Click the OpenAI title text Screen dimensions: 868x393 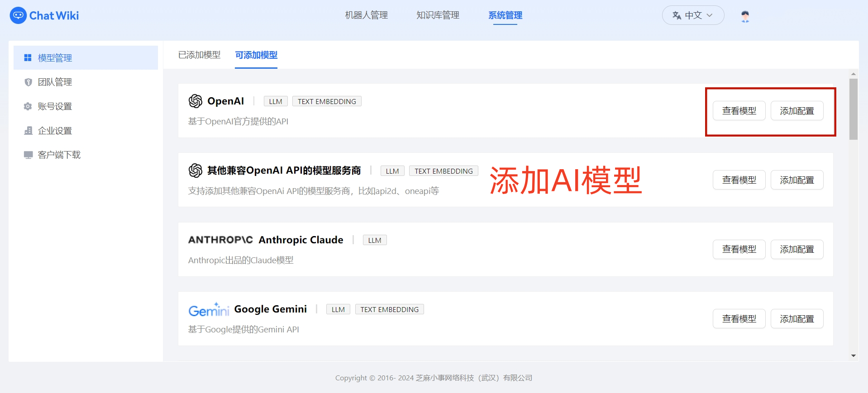tap(225, 101)
